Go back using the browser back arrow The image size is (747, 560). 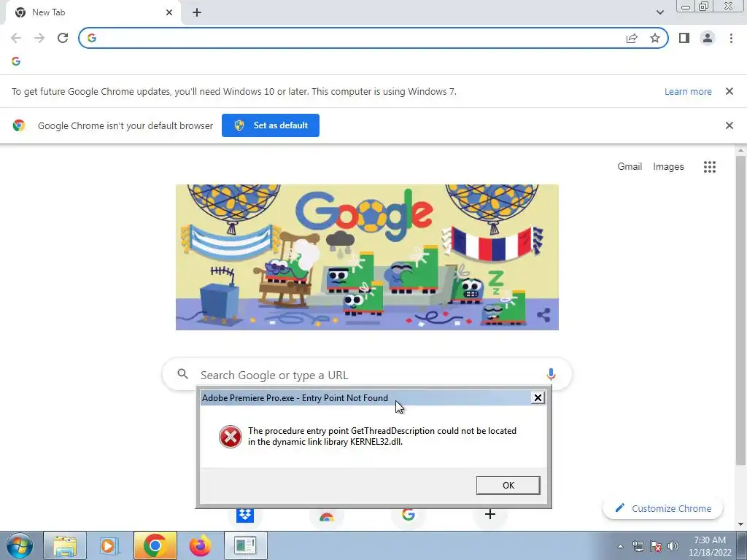(x=16, y=38)
